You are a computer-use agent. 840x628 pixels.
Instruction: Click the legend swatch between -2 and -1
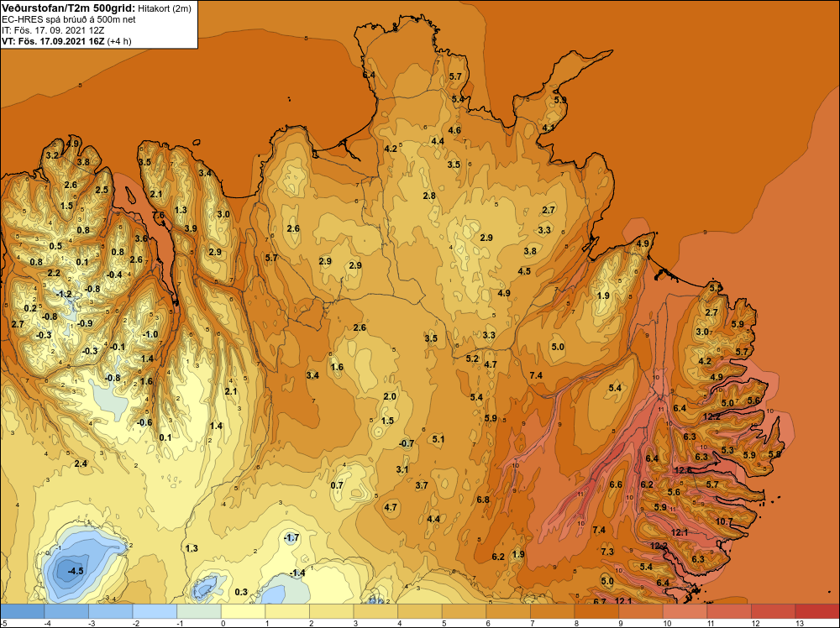coord(155,611)
